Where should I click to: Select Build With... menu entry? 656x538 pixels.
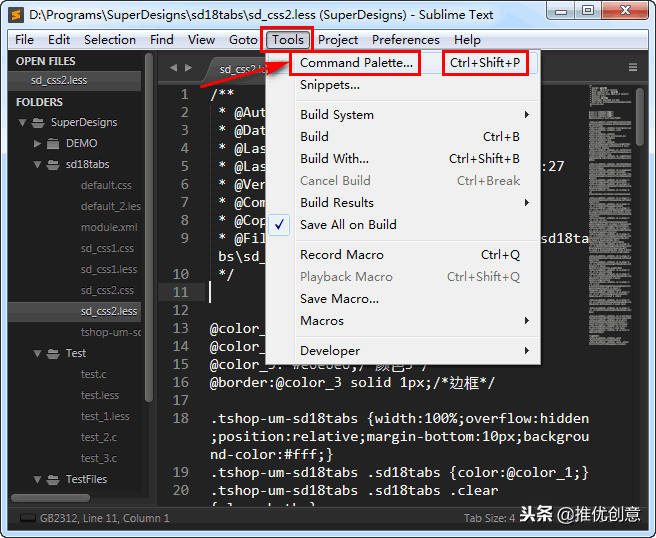[x=403, y=159]
